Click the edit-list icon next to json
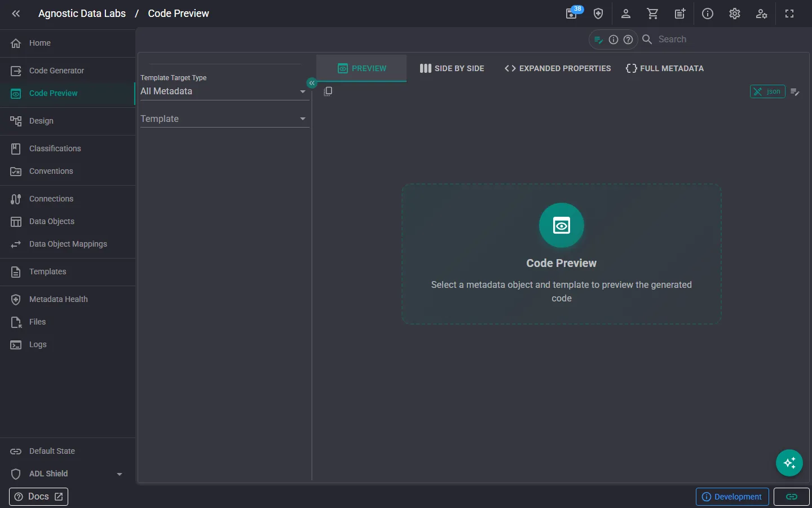This screenshot has width=812, height=508. coord(795,91)
